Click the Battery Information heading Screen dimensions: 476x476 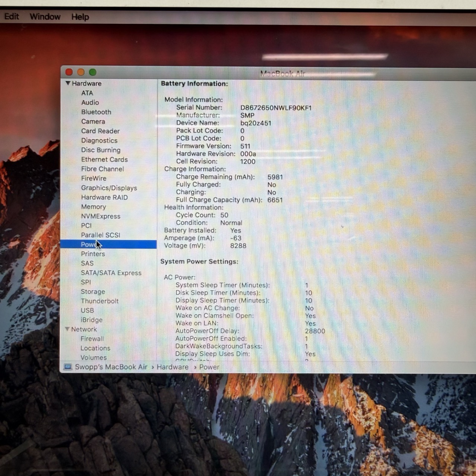point(194,84)
